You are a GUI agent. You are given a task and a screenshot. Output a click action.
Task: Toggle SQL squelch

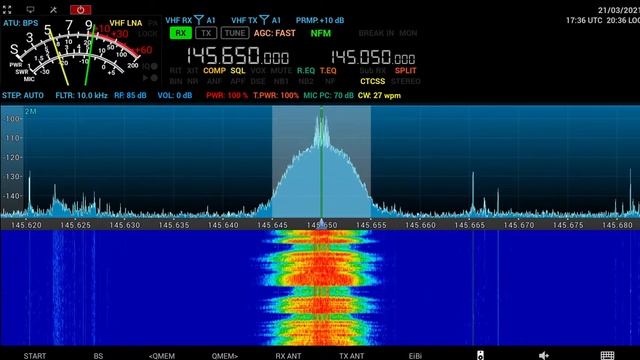pyautogui.click(x=238, y=71)
